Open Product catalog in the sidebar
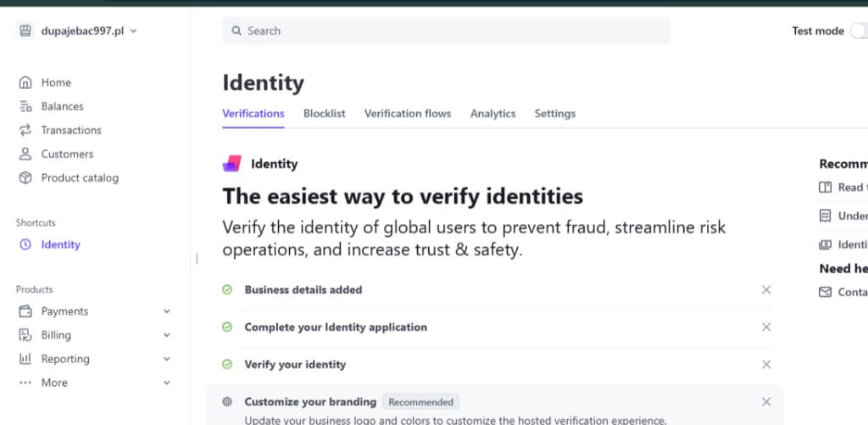Viewport: 868px width, 425px height. tap(80, 178)
